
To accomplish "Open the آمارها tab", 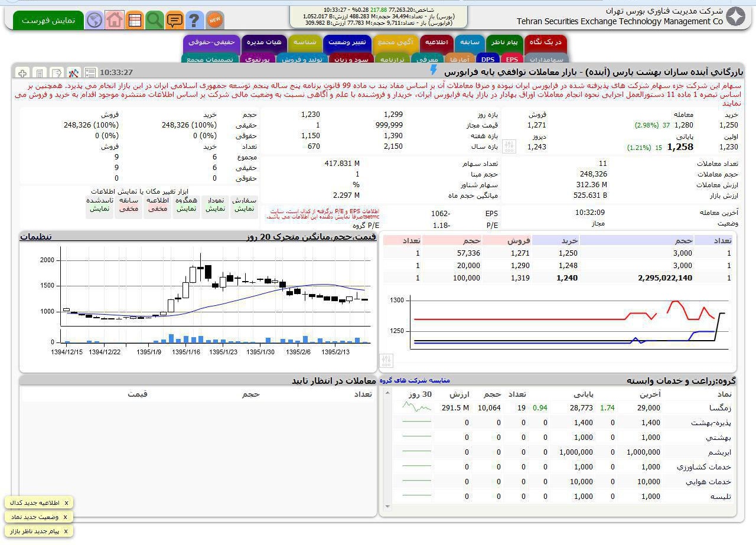I will tap(459, 59).
